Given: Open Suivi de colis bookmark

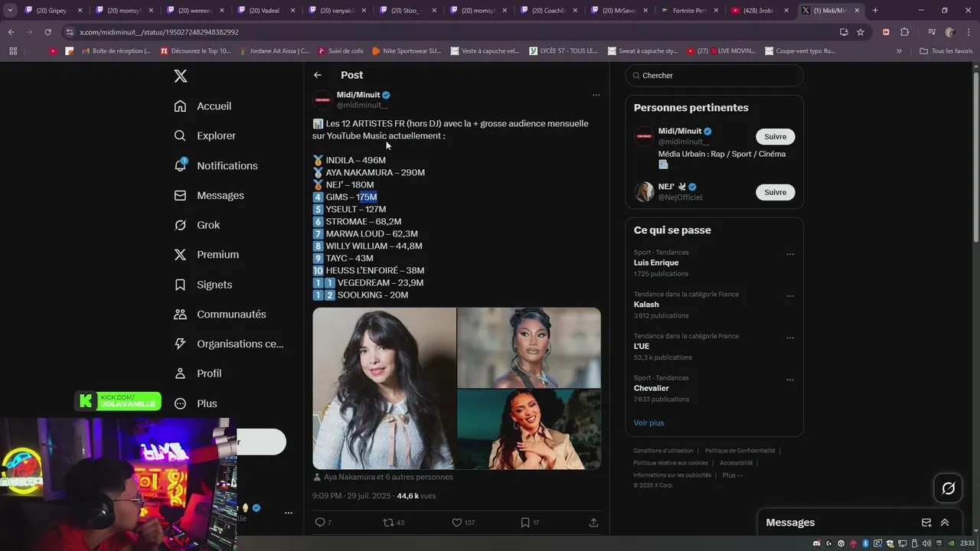Looking at the screenshot, I should (x=340, y=51).
